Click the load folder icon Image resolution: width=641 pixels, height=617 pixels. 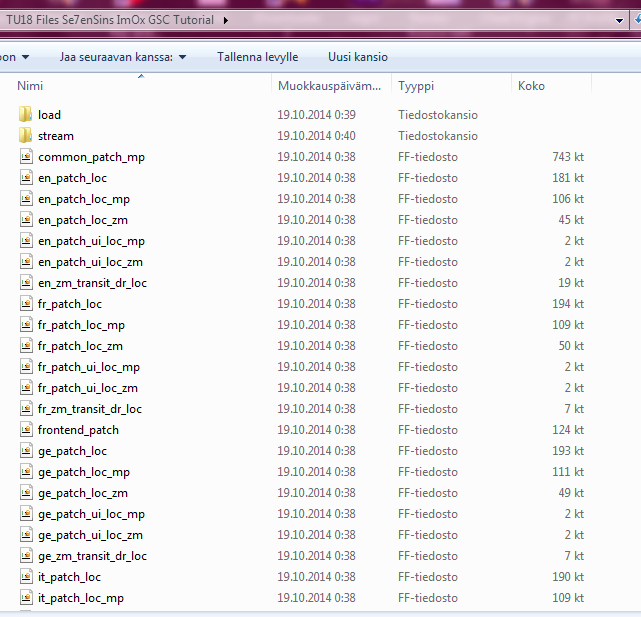click(25, 114)
